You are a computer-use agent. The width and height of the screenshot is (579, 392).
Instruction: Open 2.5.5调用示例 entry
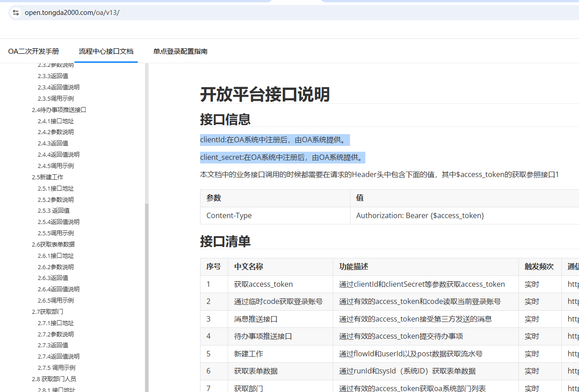56,233
